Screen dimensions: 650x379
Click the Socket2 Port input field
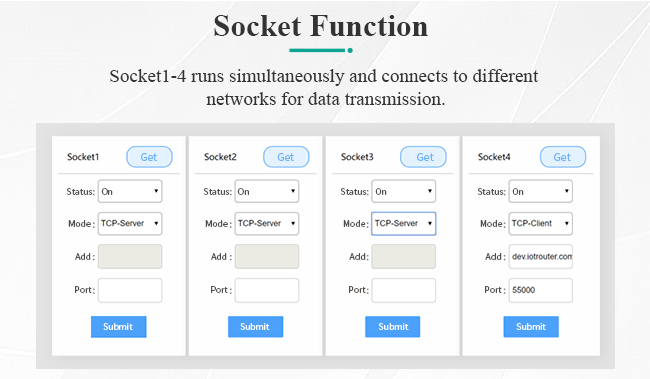(267, 290)
